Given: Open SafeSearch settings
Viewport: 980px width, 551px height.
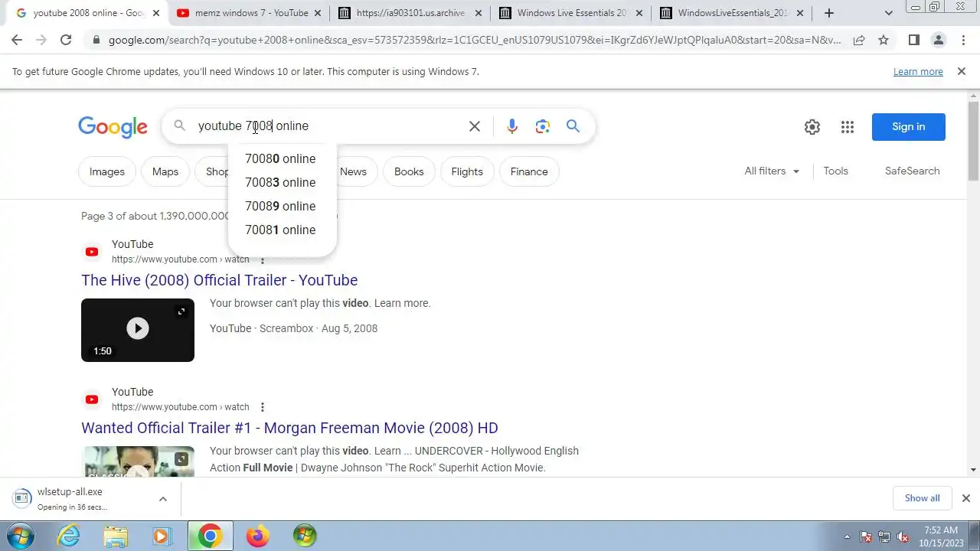Looking at the screenshot, I should [912, 171].
